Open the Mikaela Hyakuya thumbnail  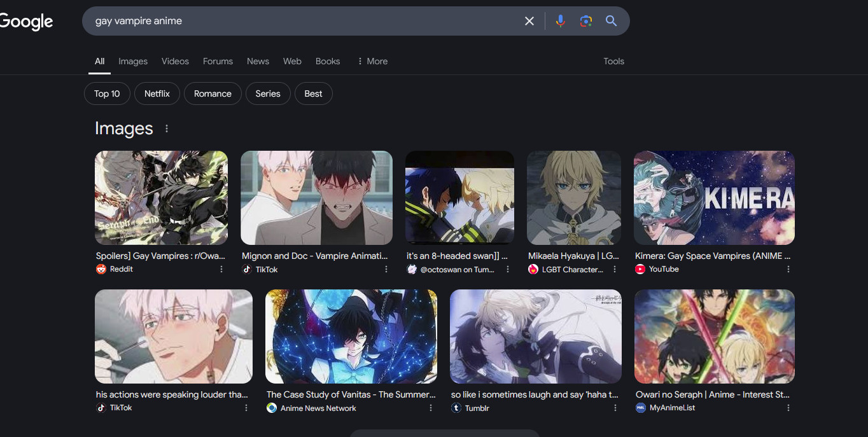(574, 198)
